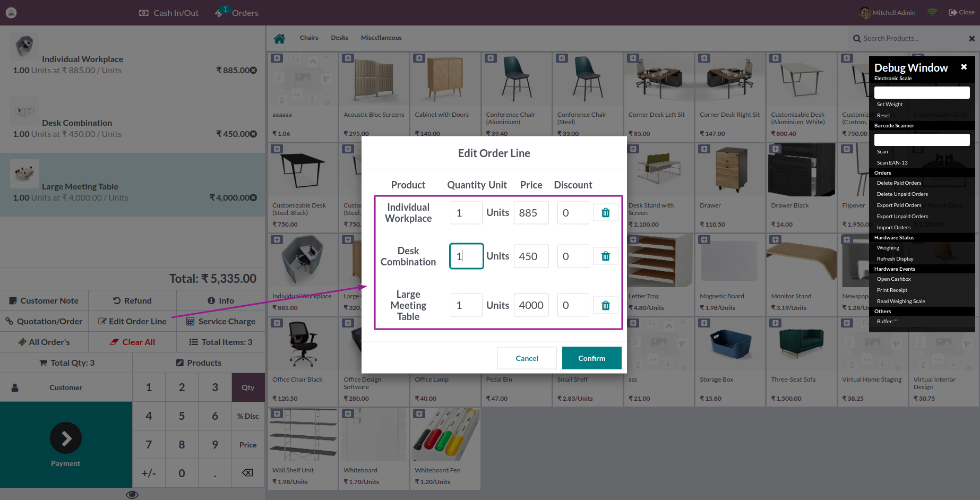Image resolution: width=980 pixels, height=500 pixels.
Task: Open the home product category
Action: tap(279, 38)
